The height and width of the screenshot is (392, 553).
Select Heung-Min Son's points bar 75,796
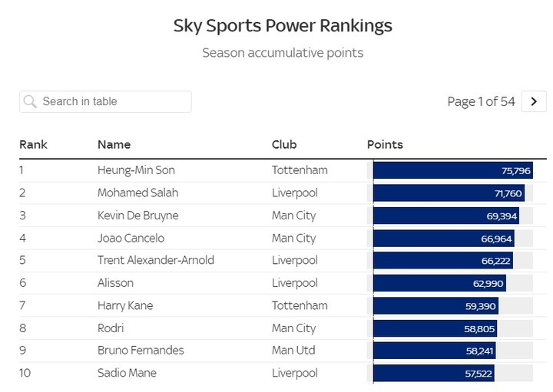[453, 170]
